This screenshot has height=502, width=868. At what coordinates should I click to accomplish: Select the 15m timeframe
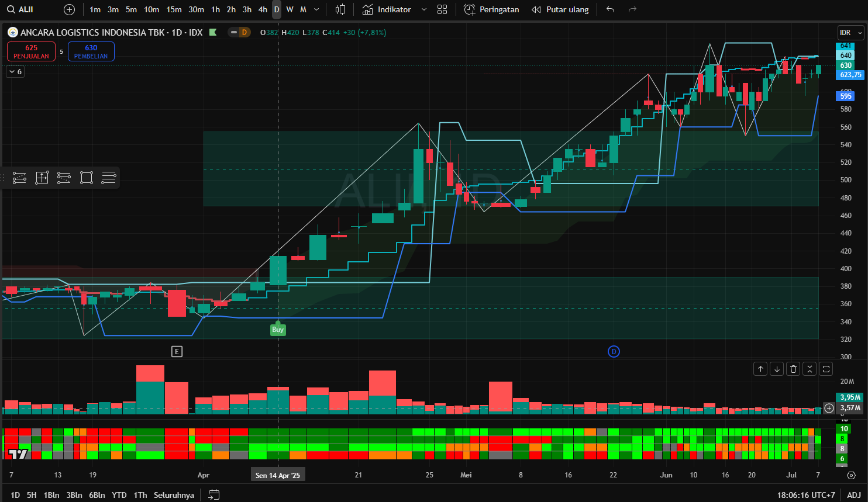coord(174,9)
